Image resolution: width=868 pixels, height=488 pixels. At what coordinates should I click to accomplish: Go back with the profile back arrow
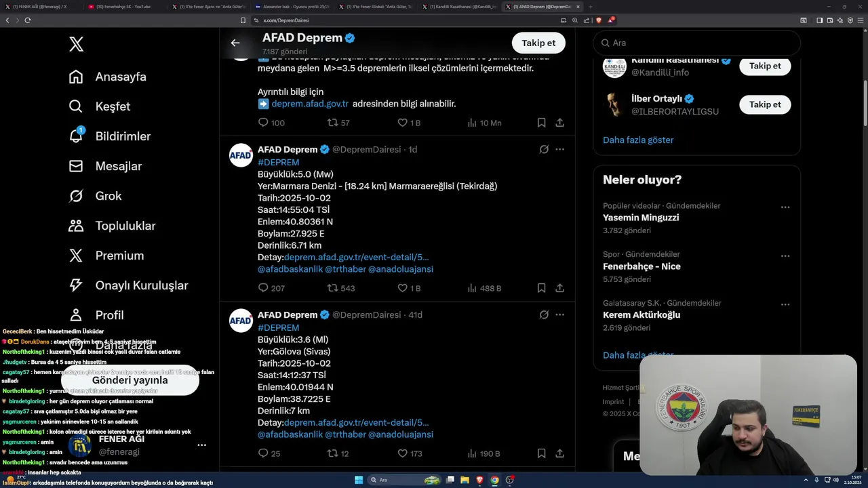point(235,43)
